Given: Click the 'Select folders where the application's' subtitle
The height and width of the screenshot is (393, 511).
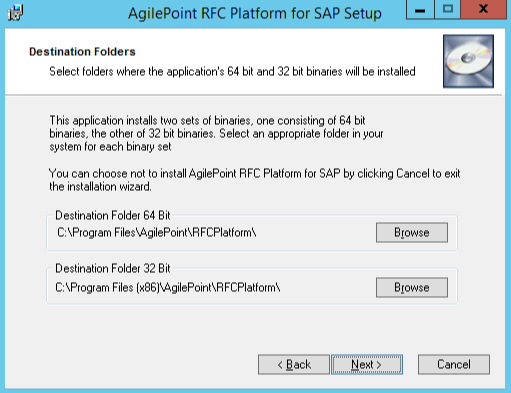Looking at the screenshot, I should tap(232, 72).
